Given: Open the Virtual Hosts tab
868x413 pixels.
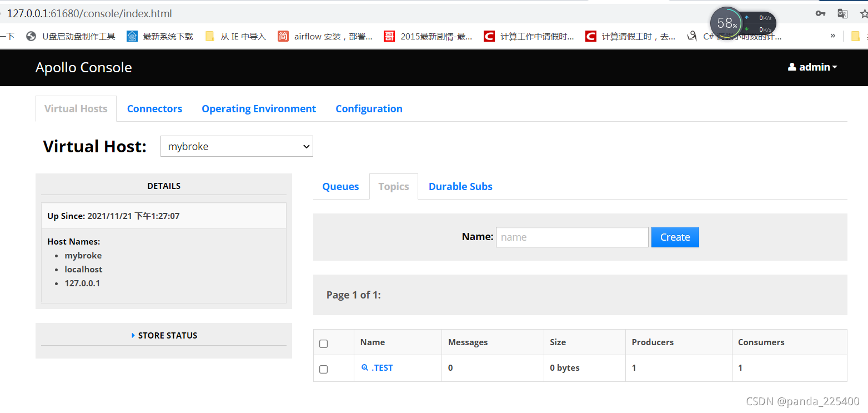Looking at the screenshot, I should [x=76, y=108].
